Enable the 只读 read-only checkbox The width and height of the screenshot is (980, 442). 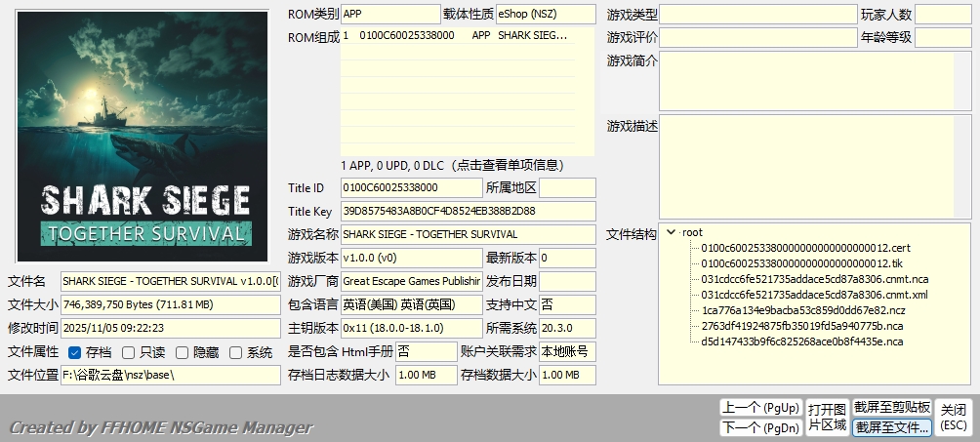point(130,352)
